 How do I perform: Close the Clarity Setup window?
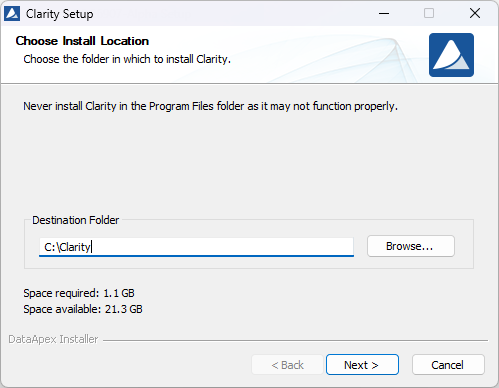coord(475,14)
